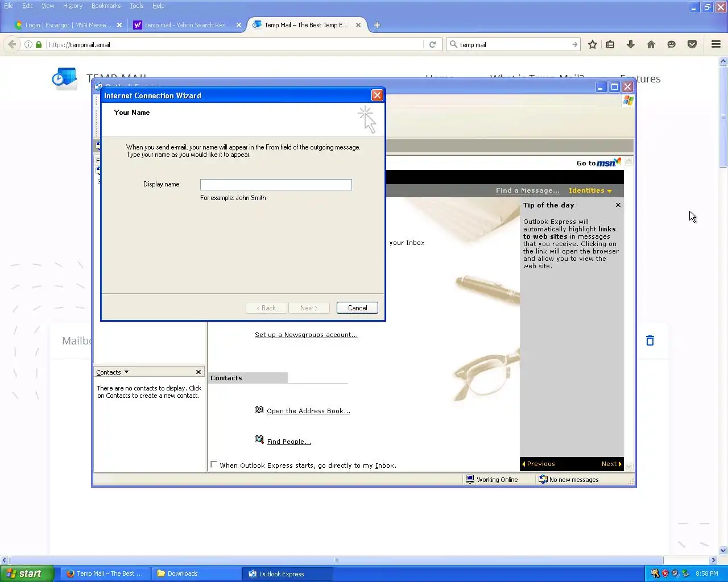Click the Working Online status icon
728x582 pixels.
(470, 479)
